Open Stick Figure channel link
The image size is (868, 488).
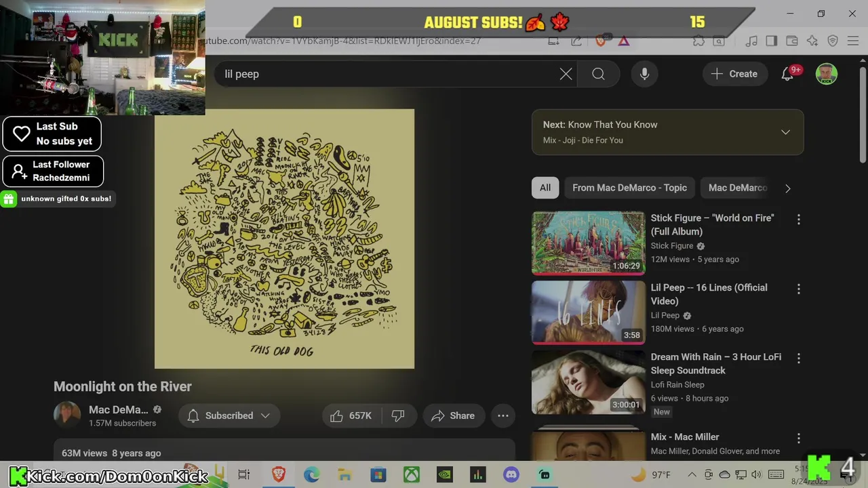pyautogui.click(x=672, y=246)
